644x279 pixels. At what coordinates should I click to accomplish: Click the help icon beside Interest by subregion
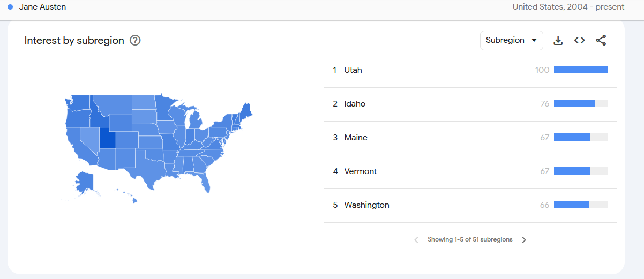[135, 41]
